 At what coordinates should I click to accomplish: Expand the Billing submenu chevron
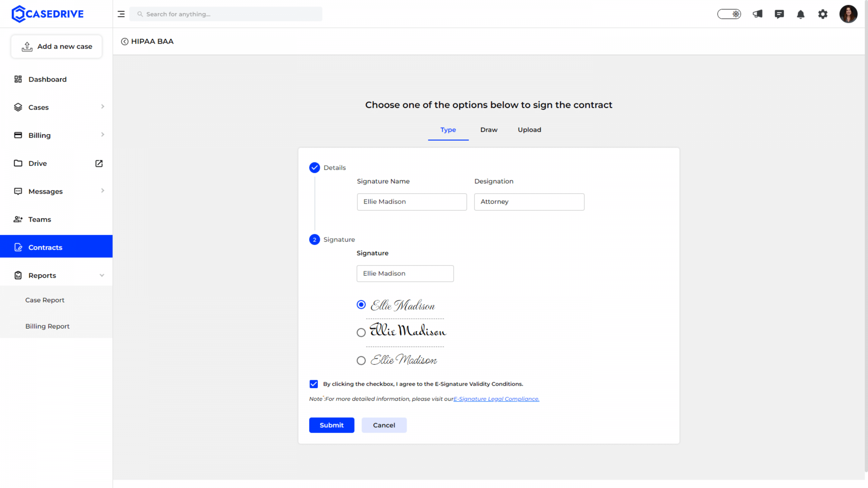[102, 135]
